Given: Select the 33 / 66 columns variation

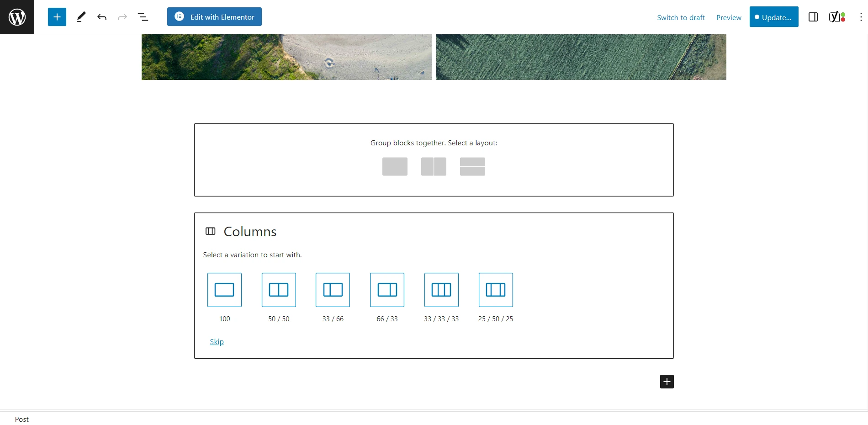Looking at the screenshot, I should tap(333, 290).
